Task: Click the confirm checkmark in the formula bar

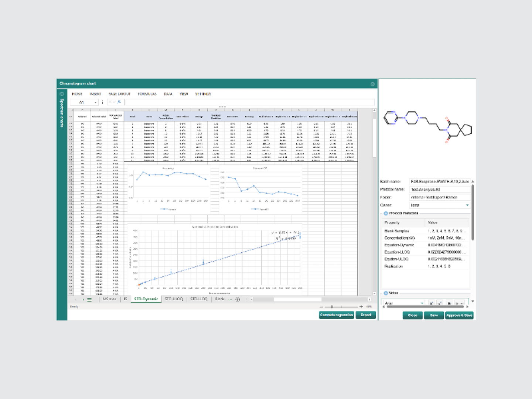Action: (x=115, y=102)
